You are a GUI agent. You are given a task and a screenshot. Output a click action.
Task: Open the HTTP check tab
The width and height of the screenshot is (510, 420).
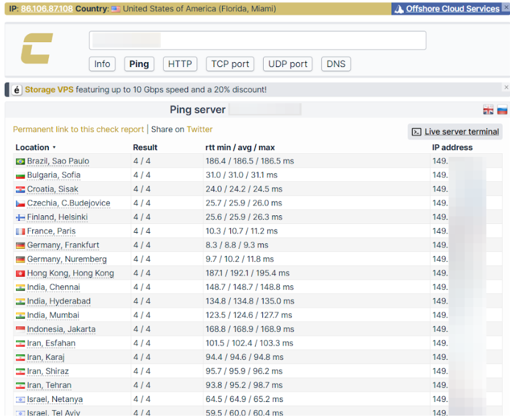[180, 64]
